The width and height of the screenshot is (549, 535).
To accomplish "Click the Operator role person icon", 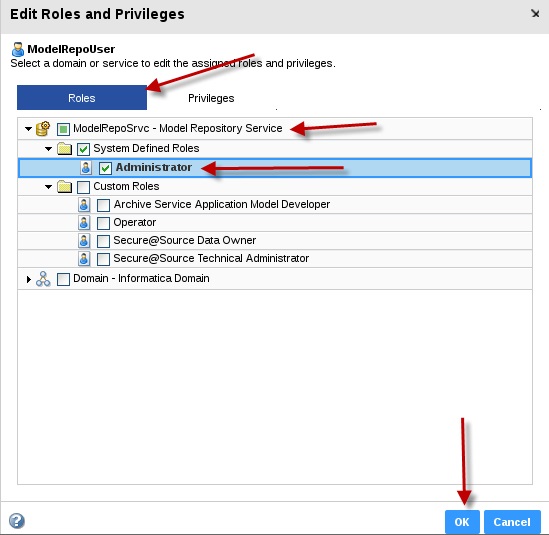I will [x=84, y=223].
